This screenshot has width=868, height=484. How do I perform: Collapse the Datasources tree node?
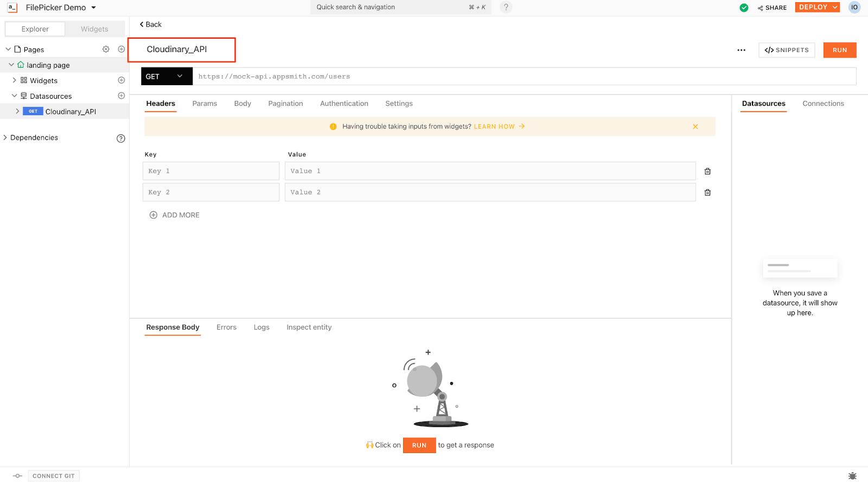tap(15, 96)
